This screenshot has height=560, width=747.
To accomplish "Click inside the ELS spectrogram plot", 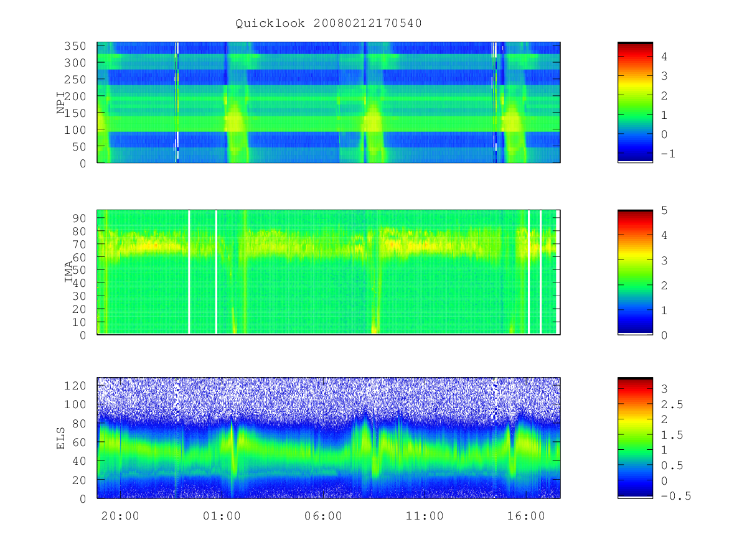I will pos(329,437).
